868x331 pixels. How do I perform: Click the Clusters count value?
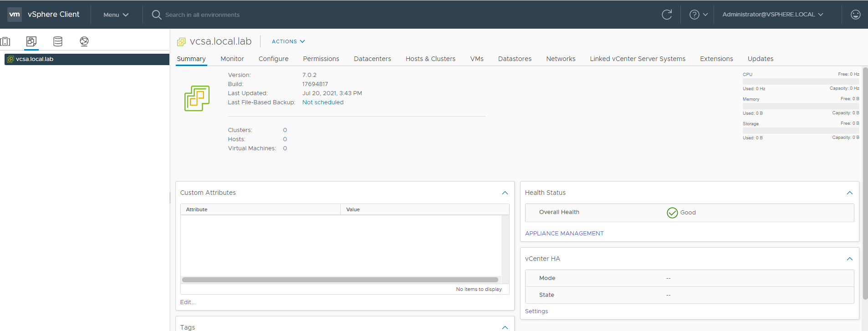285,130
